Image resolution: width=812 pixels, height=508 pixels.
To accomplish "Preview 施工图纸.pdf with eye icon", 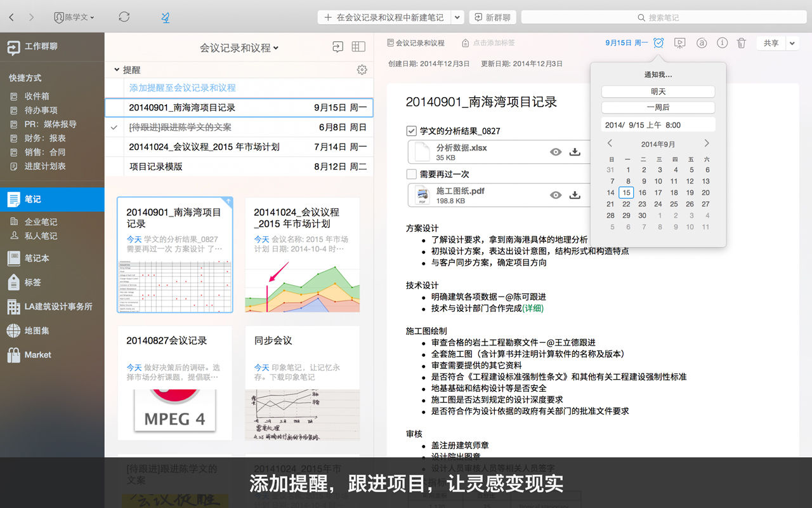I will pos(556,195).
